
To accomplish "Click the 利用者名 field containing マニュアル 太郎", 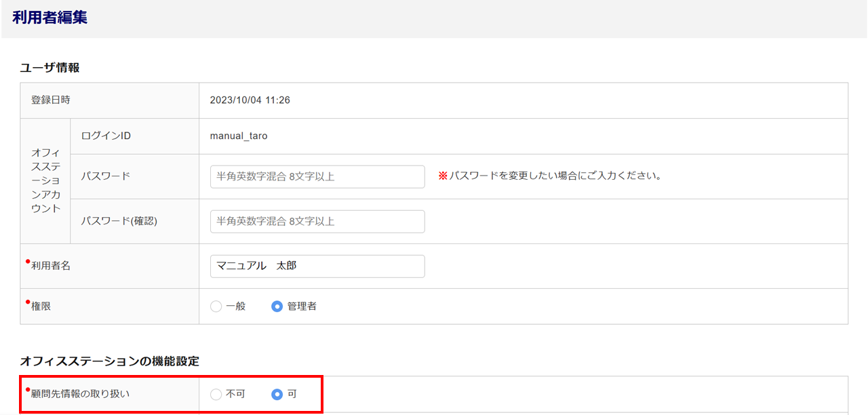I will 317,266.
